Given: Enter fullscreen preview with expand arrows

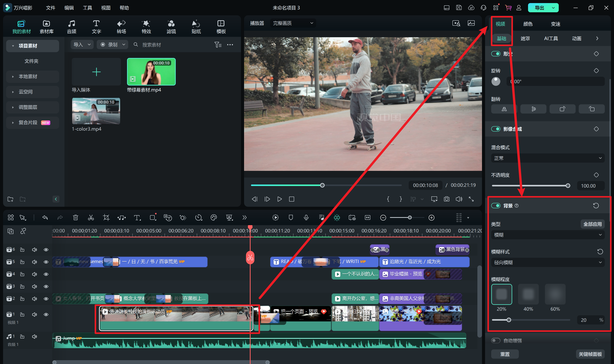Looking at the screenshot, I should coord(471,199).
